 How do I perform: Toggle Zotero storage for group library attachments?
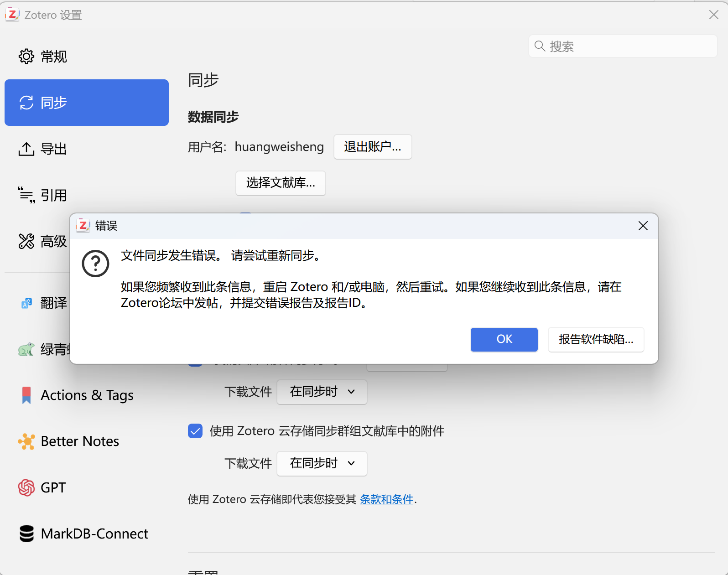click(x=195, y=431)
